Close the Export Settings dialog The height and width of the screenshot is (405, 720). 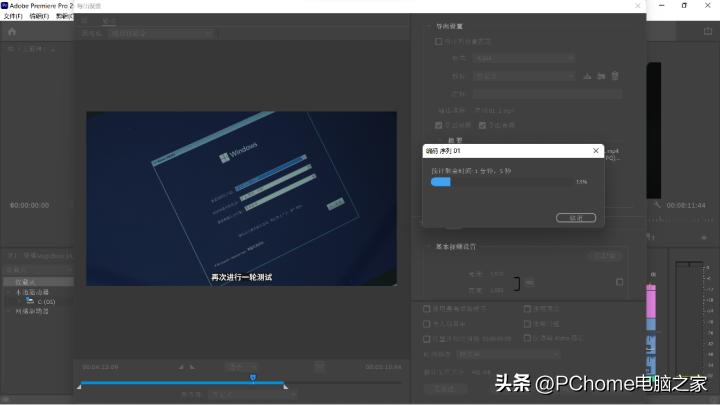tap(637, 6)
